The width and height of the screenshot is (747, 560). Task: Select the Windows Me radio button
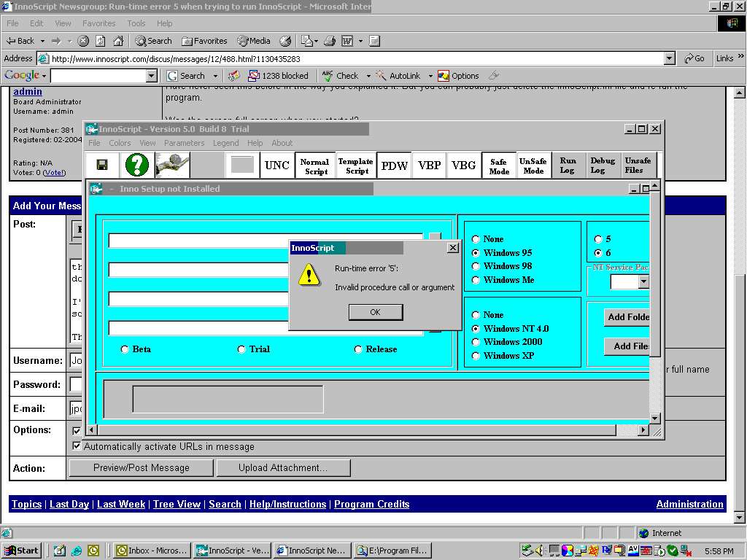point(476,280)
